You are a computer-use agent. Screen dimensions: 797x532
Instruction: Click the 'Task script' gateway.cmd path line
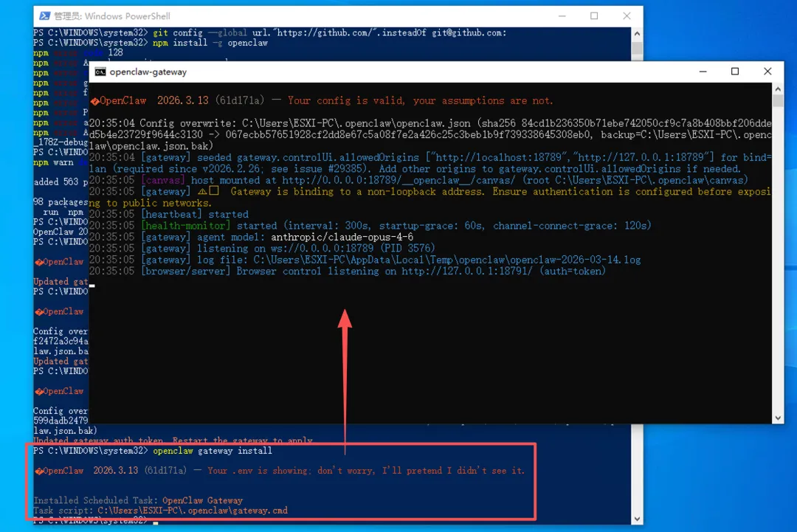click(x=161, y=510)
